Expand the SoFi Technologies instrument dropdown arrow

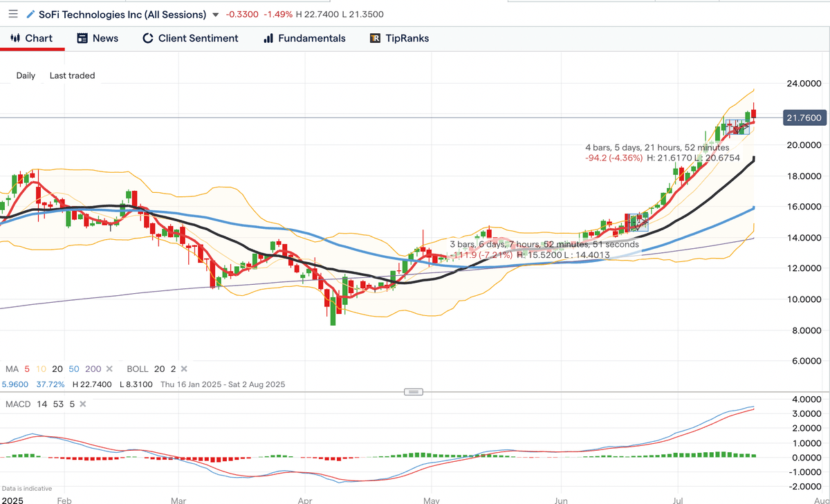(216, 15)
